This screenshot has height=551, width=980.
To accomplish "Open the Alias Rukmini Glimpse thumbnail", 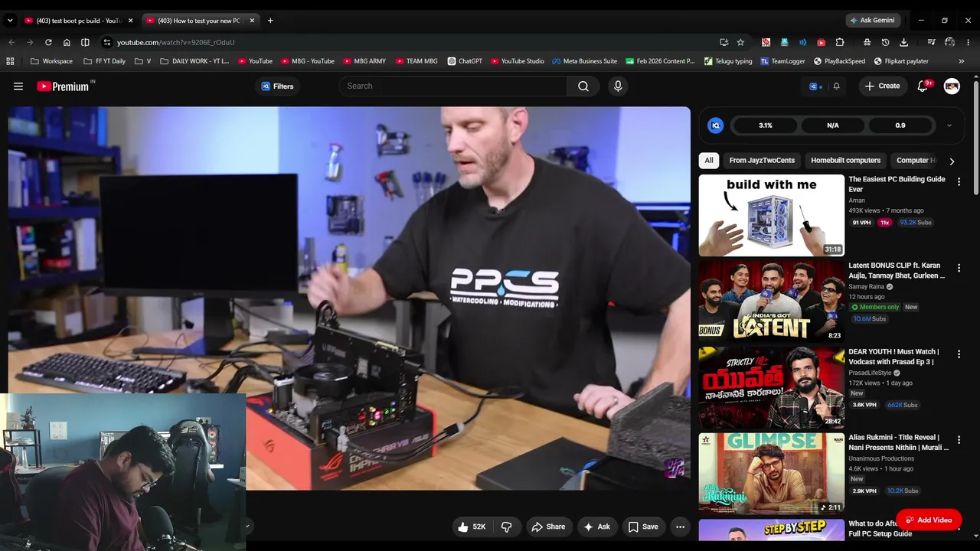I will (x=771, y=474).
